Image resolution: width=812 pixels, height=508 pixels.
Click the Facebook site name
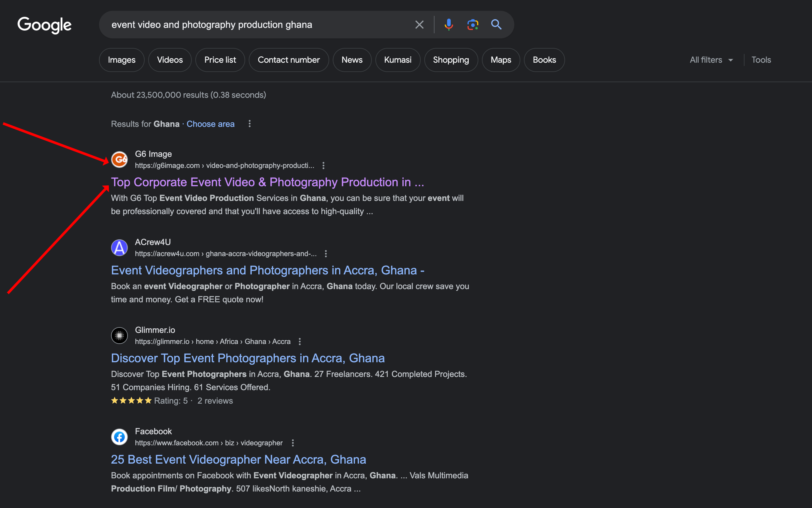pos(153,432)
